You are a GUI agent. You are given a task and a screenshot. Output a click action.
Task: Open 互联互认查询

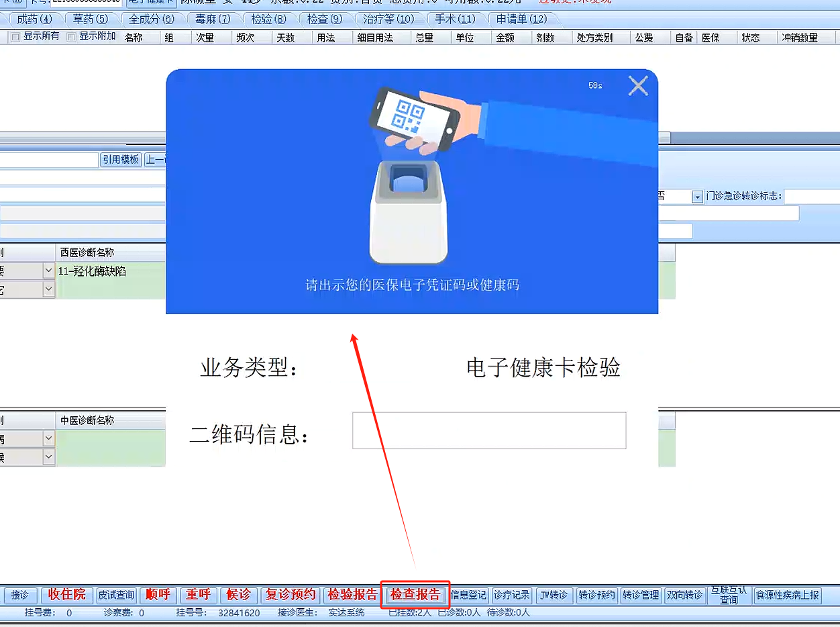point(729,595)
